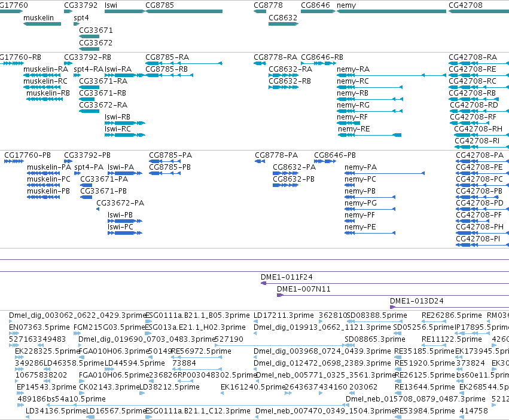Viewport: 509px width, 420px height.
Task: Open transcript nemy-RG
Action: [x=353, y=105]
